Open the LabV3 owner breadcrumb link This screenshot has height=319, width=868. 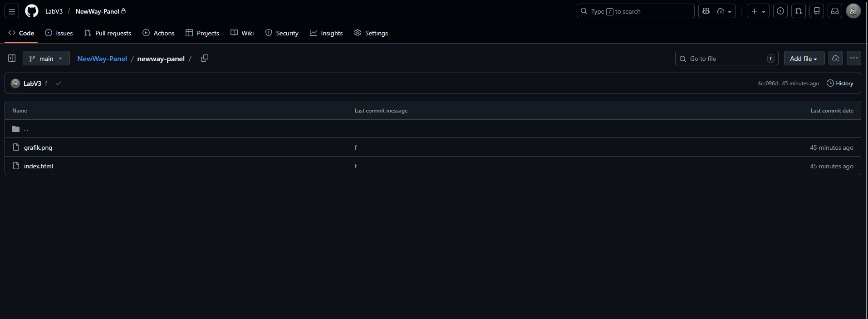click(54, 11)
